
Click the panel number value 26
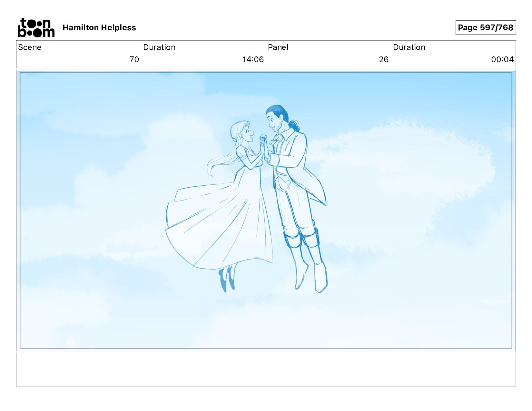[384, 60]
